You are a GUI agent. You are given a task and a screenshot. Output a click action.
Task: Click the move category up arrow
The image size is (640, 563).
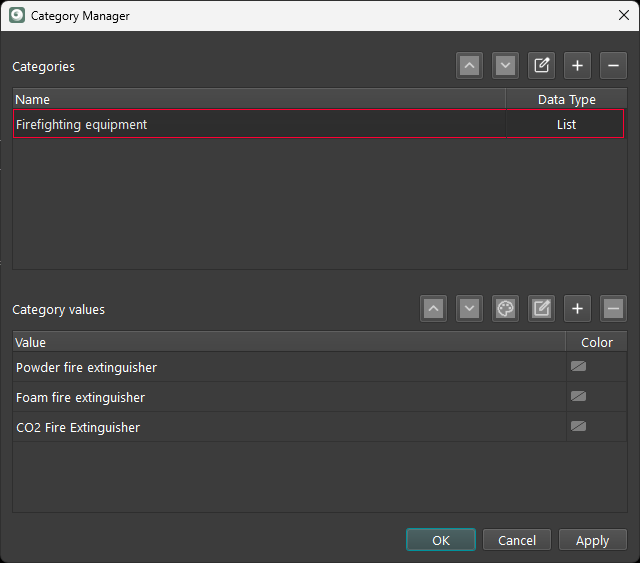coord(469,66)
